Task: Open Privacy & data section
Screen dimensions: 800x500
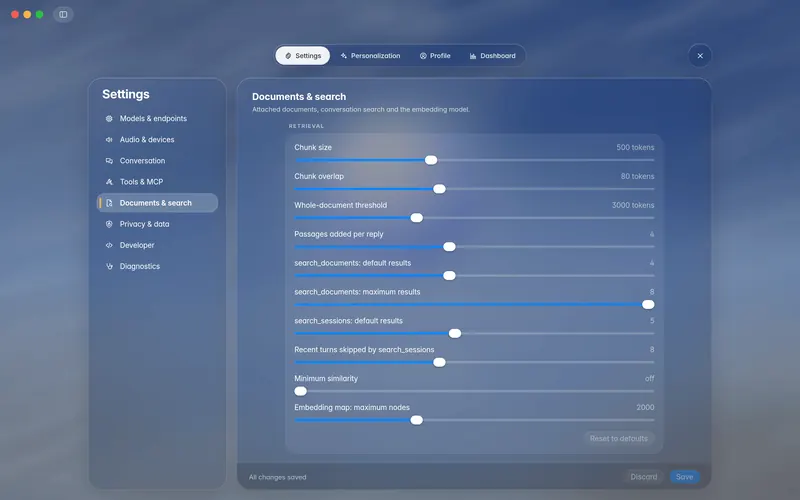Action: [157, 224]
